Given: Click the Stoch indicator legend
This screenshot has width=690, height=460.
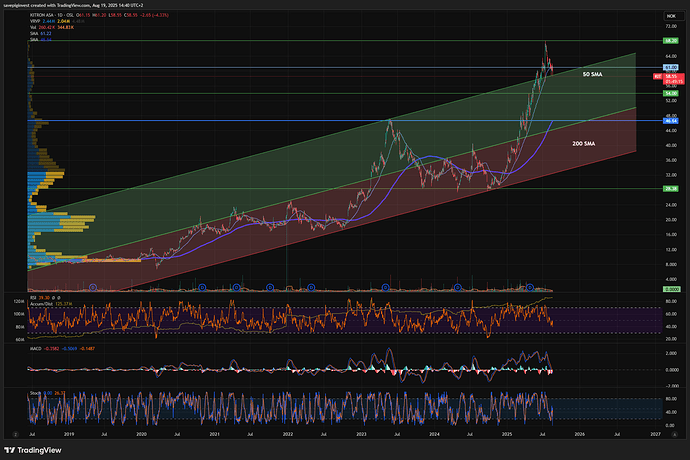Looking at the screenshot, I should (34, 394).
